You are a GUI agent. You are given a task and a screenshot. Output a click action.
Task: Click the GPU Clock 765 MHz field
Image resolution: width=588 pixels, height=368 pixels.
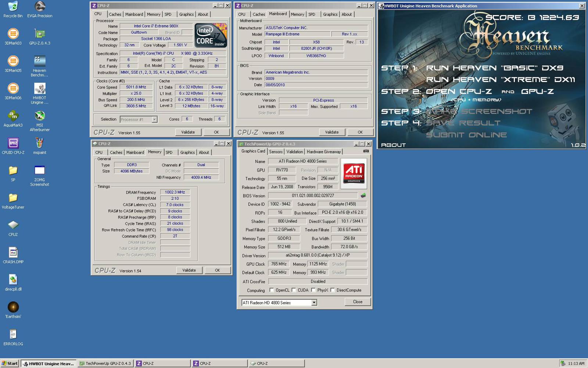[279, 264]
